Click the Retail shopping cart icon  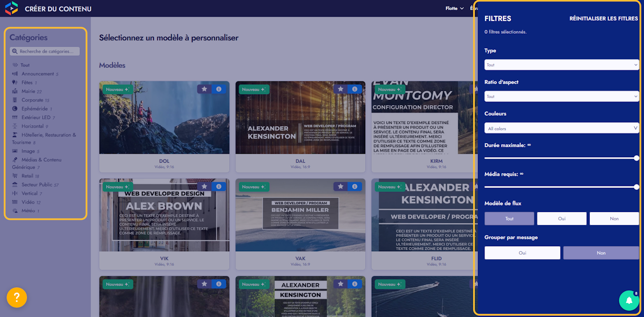click(x=15, y=176)
